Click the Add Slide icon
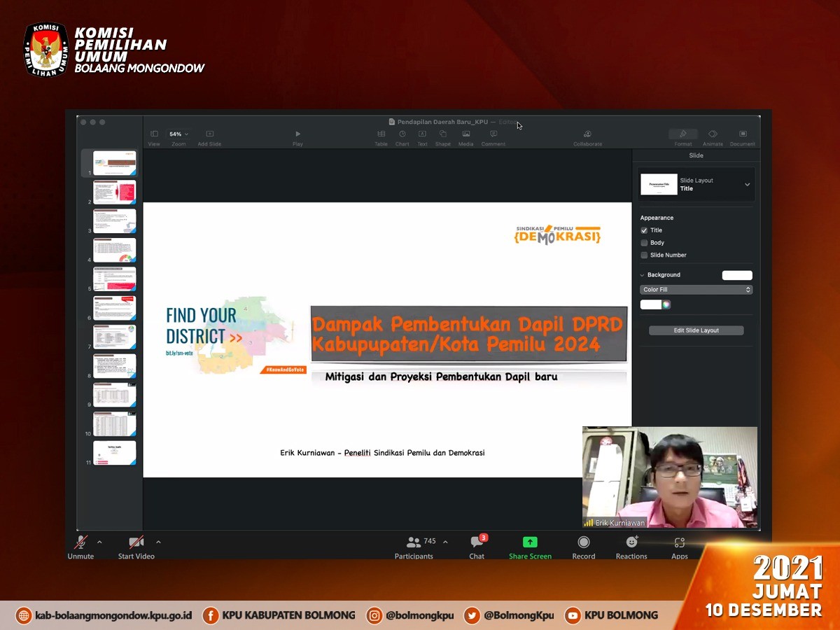This screenshot has width=840, height=630. coord(209,134)
